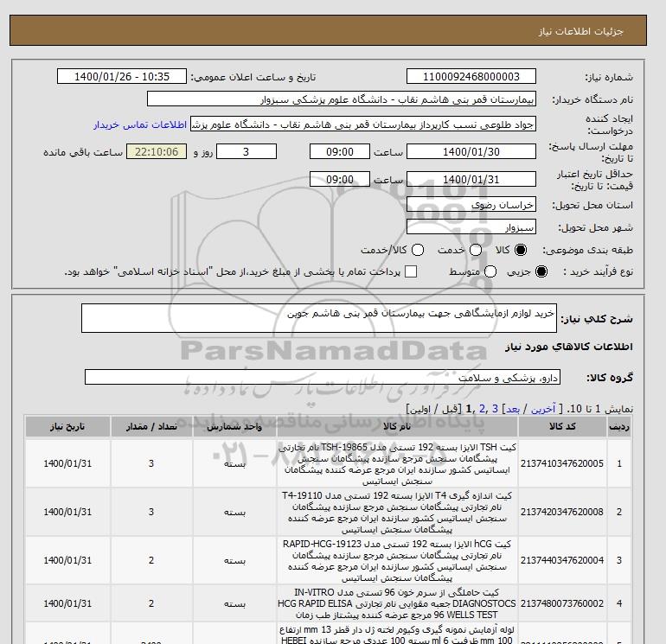Open اطلاعات تماس خریدار link
This screenshot has height=644, width=666.
[x=140, y=124]
